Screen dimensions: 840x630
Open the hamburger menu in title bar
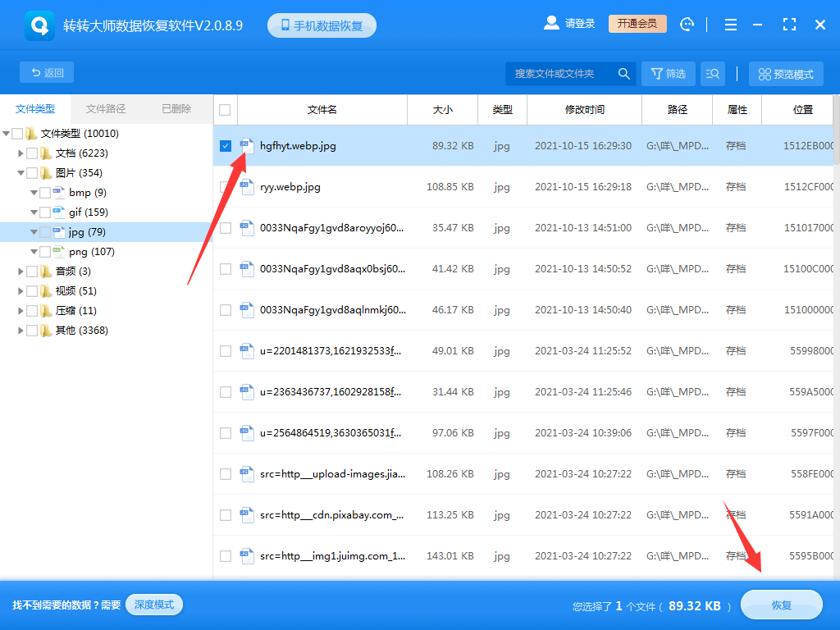[730, 24]
